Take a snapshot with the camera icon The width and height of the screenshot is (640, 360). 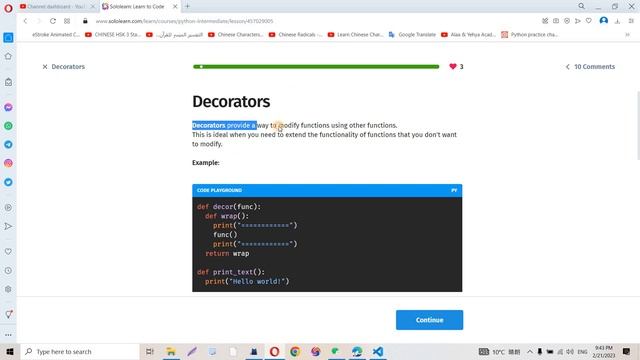point(556,21)
